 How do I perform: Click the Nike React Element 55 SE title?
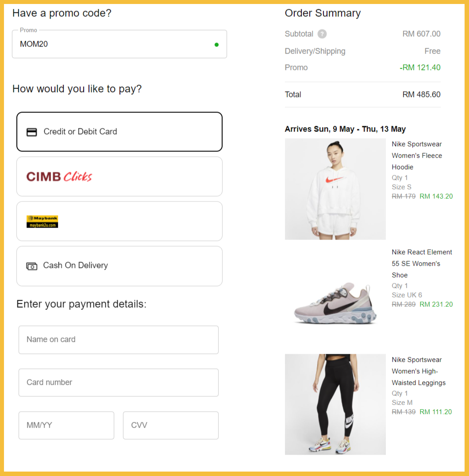[422, 263]
